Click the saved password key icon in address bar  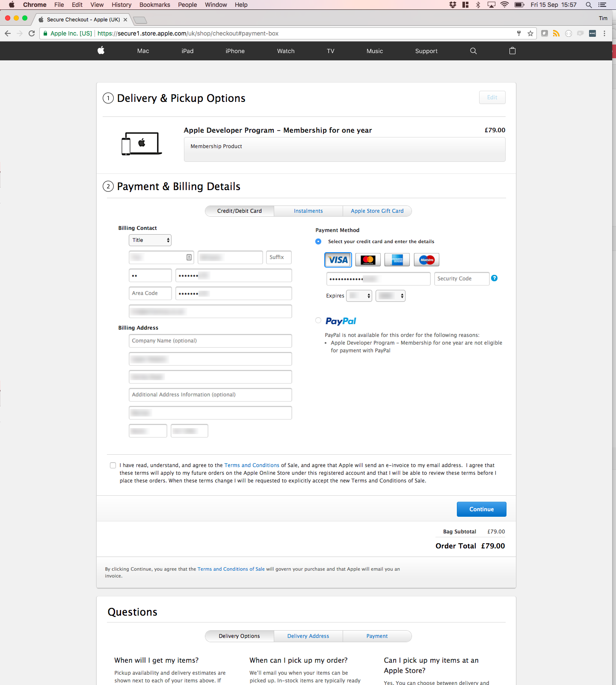[x=519, y=33]
